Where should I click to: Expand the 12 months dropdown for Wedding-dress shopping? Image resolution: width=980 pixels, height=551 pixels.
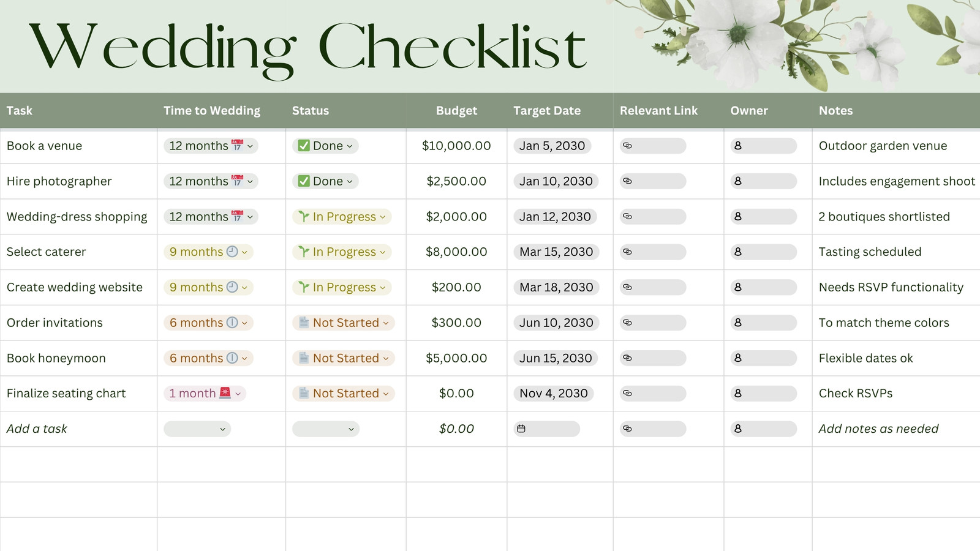pos(211,217)
